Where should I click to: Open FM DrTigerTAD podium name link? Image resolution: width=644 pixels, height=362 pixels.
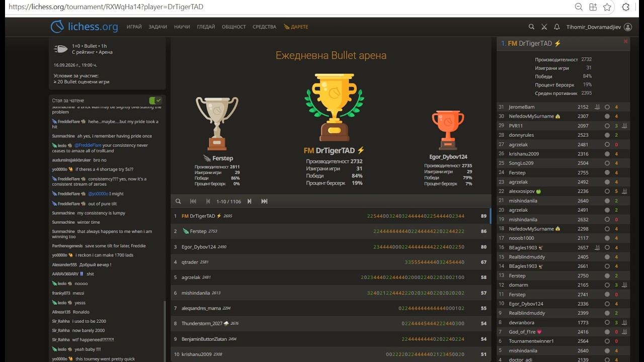(334, 150)
